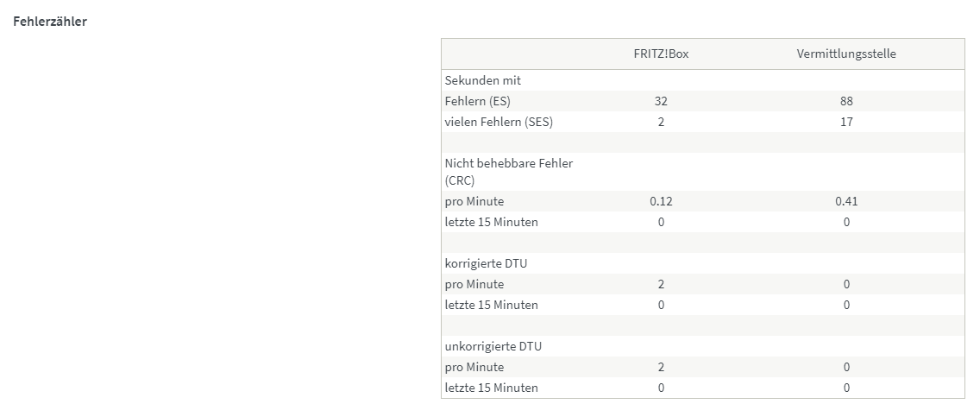This screenshot has width=980, height=404.
Task: Select the Vermittlungsstelle column header
Action: coord(846,54)
